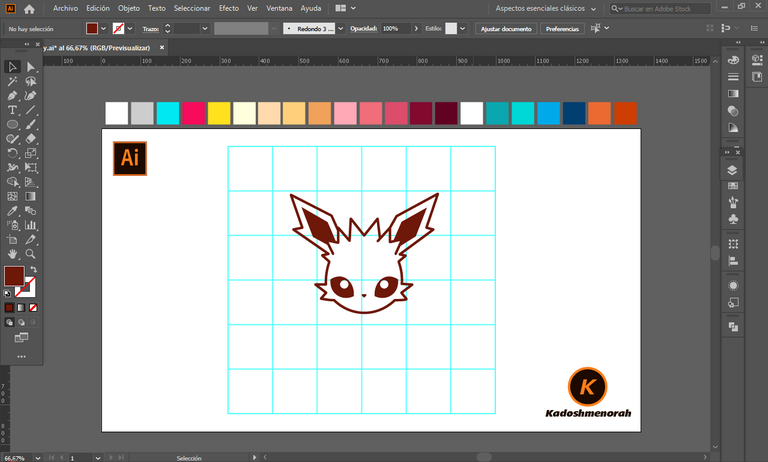Set paint mode to Gradient
This screenshot has height=462, width=768.
(x=21, y=308)
